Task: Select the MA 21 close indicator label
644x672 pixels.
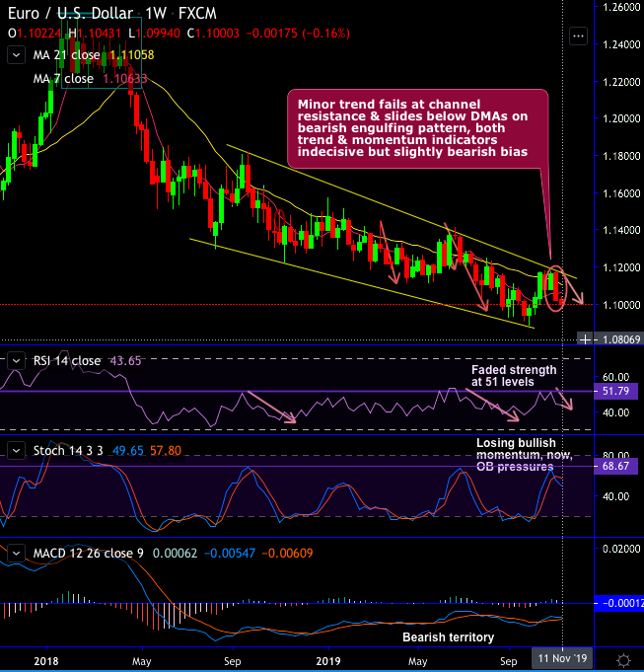Action: point(66,55)
